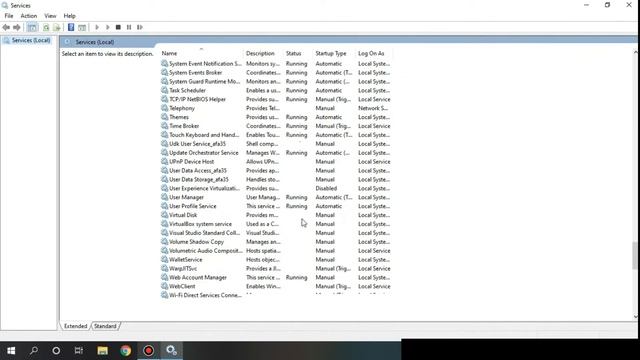Click the Start Service play icon
This screenshot has height=360, width=640.
[x=97, y=27]
